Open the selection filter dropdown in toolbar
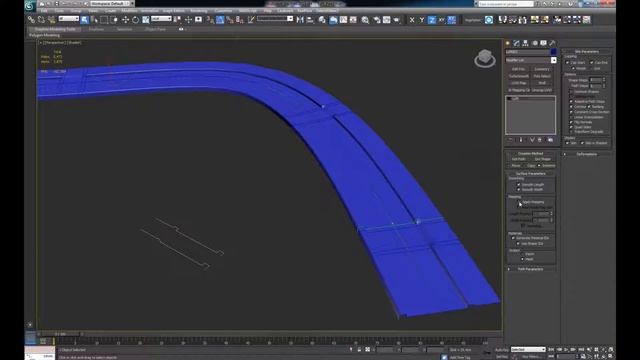This screenshot has width=640, height=360. click(69, 19)
